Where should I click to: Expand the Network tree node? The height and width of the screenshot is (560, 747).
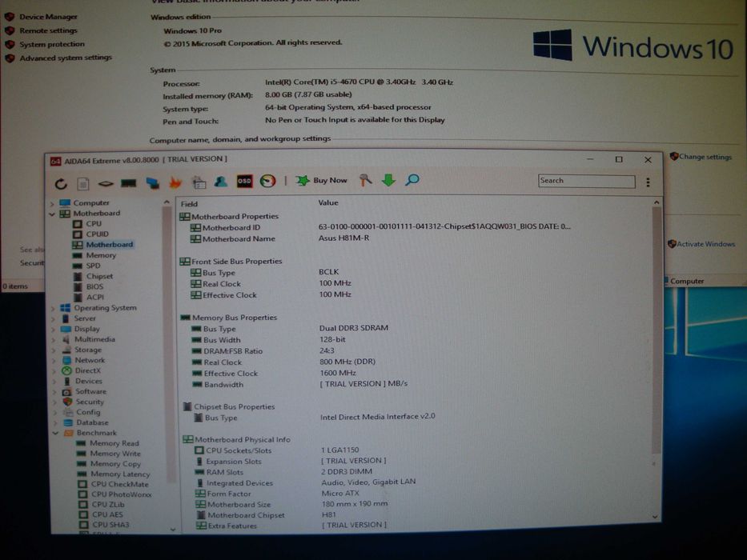click(54, 361)
